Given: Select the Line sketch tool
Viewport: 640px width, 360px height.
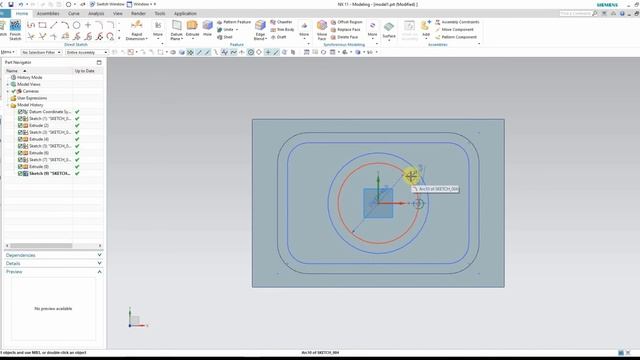Looking at the screenshot, I should pyautogui.click(x=53, y=25).
